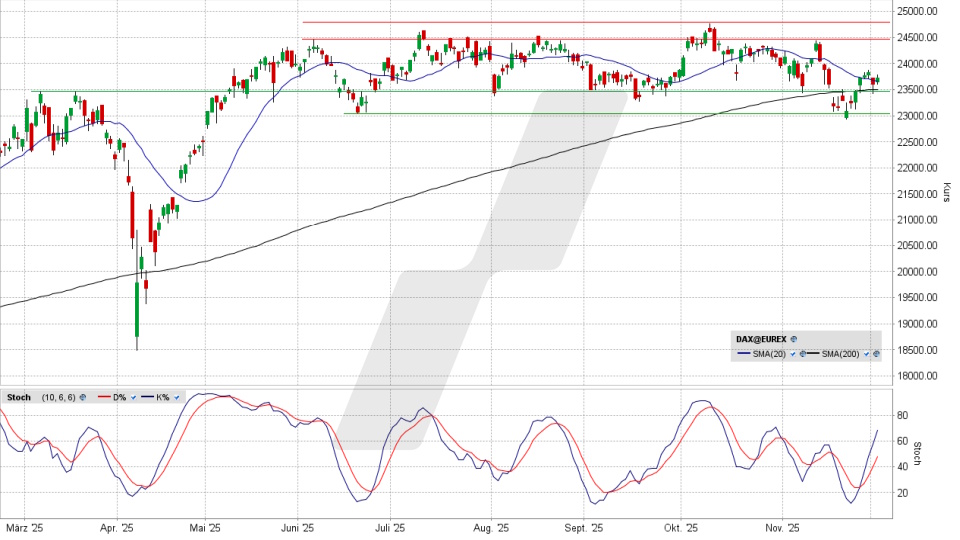This screenshot has width=960, height=540.
Task: Click the Stoch indicator title
Action: pyautogui.click(x=18, y=397)
